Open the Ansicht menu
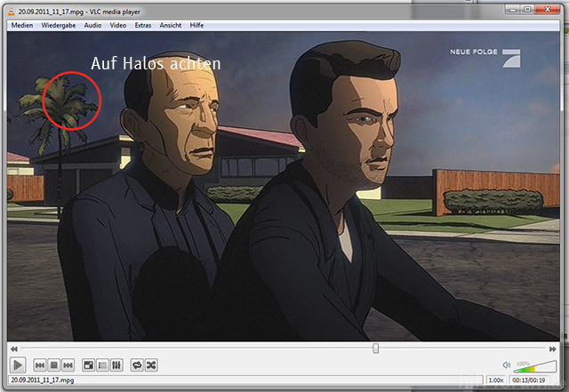569x392 pixels. (170, 26)
